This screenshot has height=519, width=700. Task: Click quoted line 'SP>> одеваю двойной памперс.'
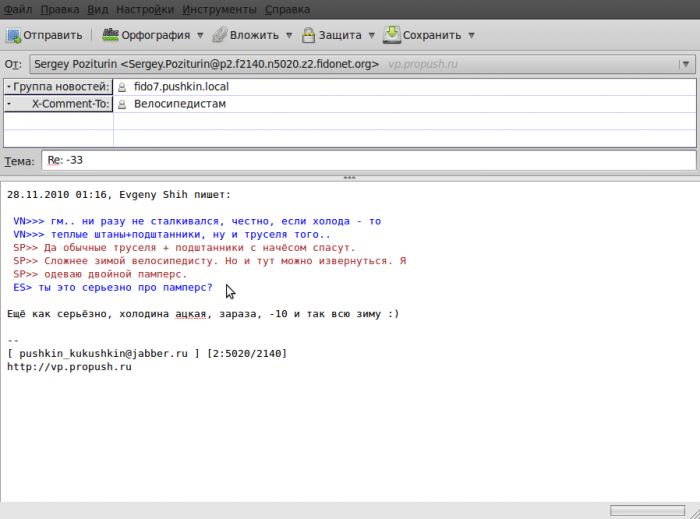coord(100,274)
